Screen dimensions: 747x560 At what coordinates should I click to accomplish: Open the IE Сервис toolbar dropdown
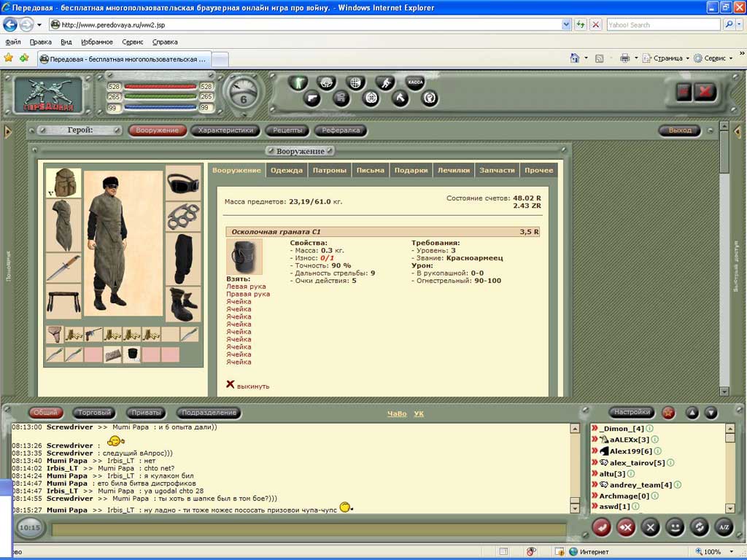pos(713,58)
